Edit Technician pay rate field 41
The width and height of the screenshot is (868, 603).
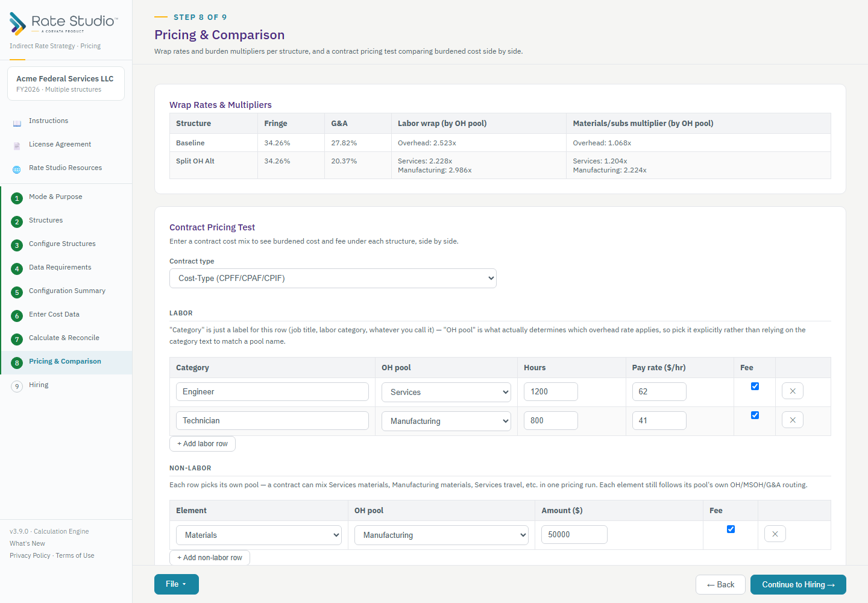659,420
